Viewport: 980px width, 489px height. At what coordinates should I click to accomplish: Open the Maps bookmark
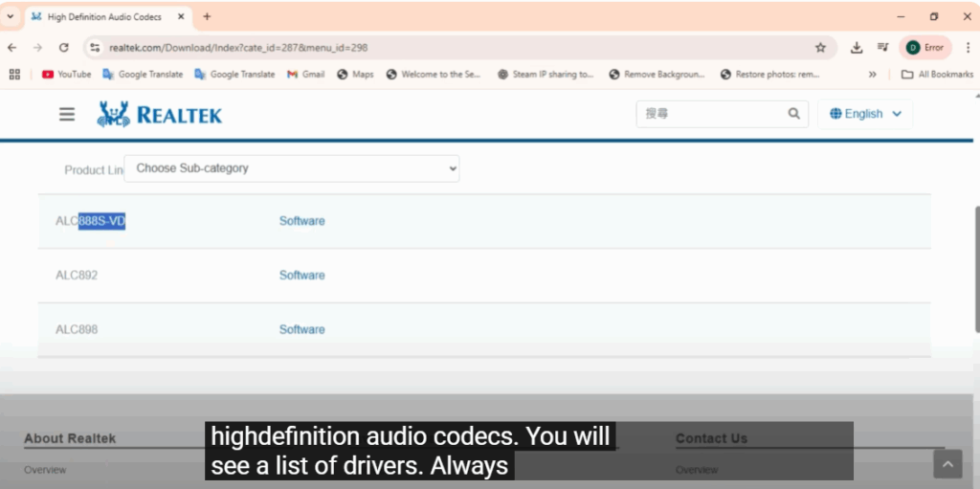coord(355,75)
